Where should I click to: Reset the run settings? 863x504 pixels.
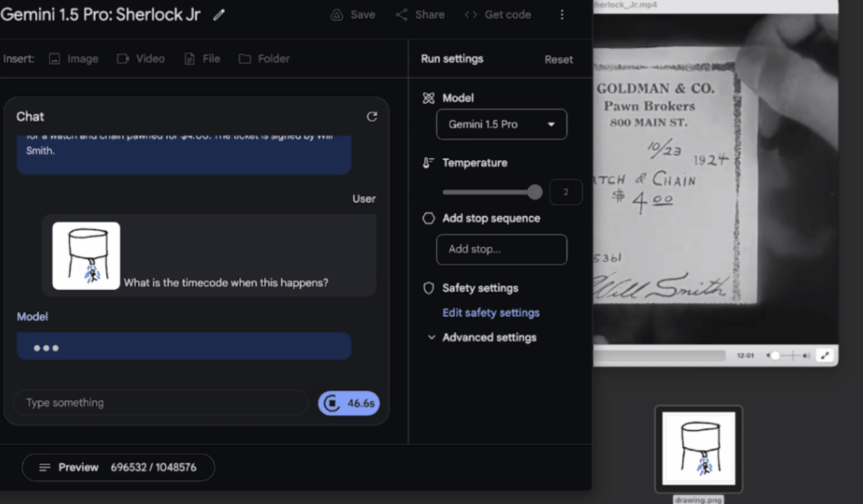[558, 59]
